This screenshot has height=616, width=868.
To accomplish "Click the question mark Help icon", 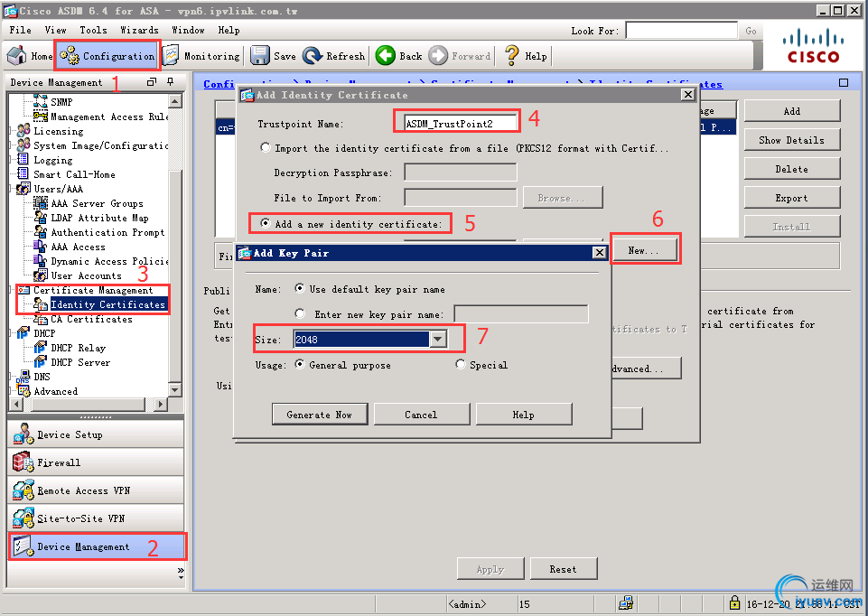I will click(512, 56).
